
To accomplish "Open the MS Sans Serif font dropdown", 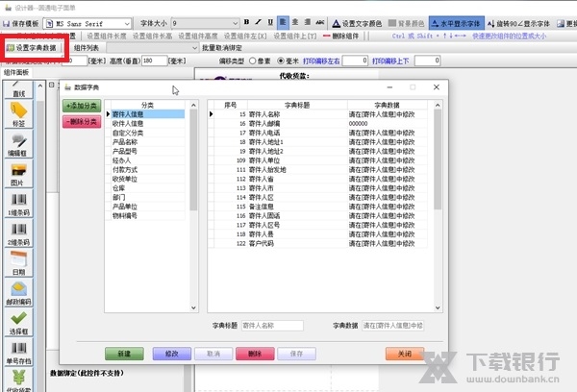I will point(127,23).
